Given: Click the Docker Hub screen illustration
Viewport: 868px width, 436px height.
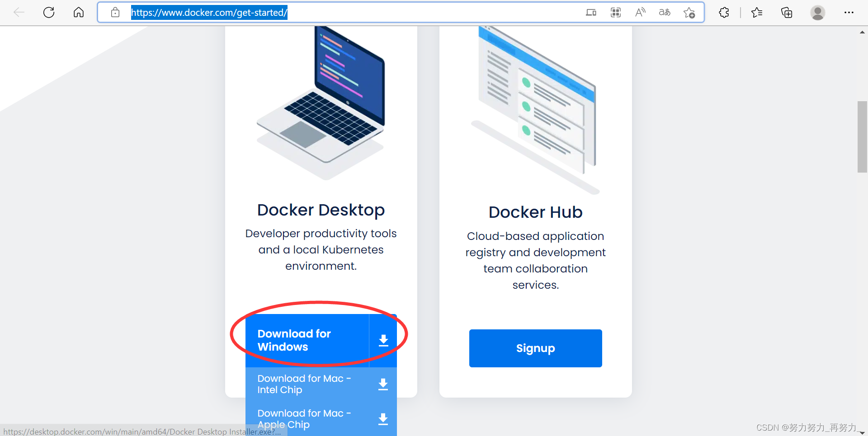Looking at the screenshot, I should tap(536, 110).
